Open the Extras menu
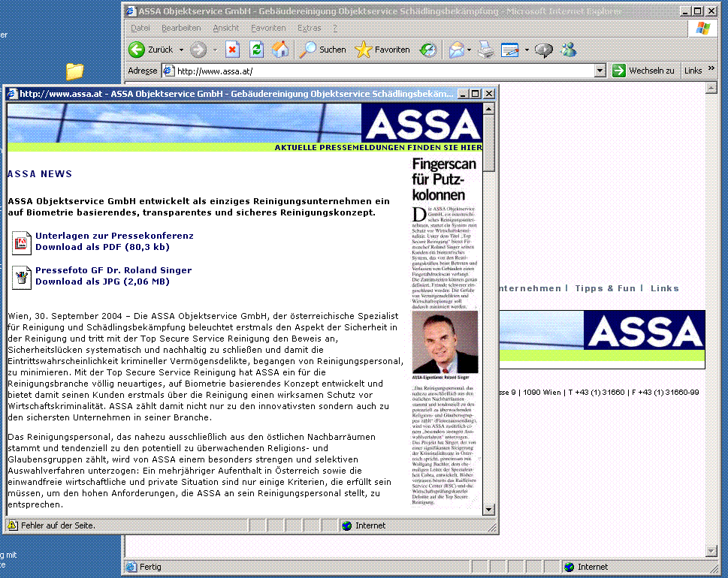728x578 pixels. tap(309, 28)
